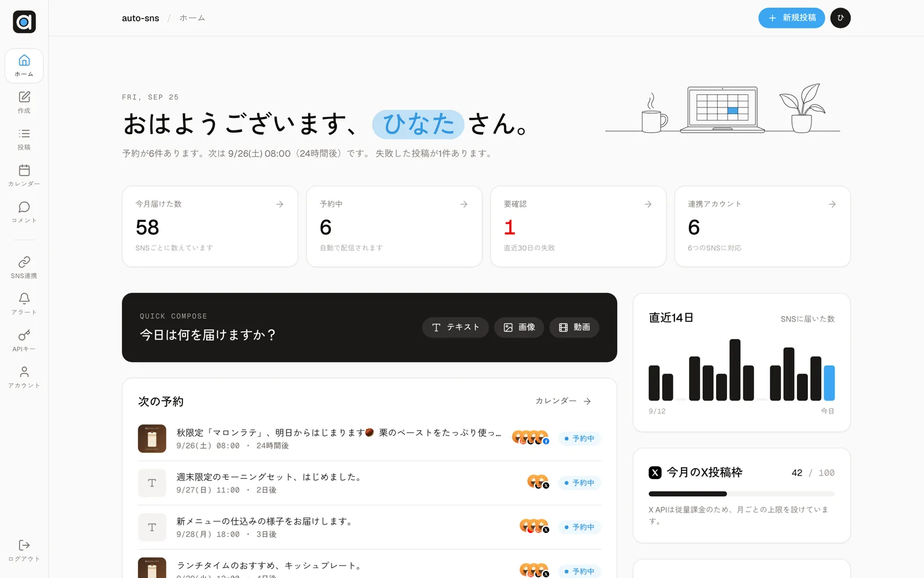
Task: Click the マロンラテ post thumbnail
Action: click(x=152, y=439)
